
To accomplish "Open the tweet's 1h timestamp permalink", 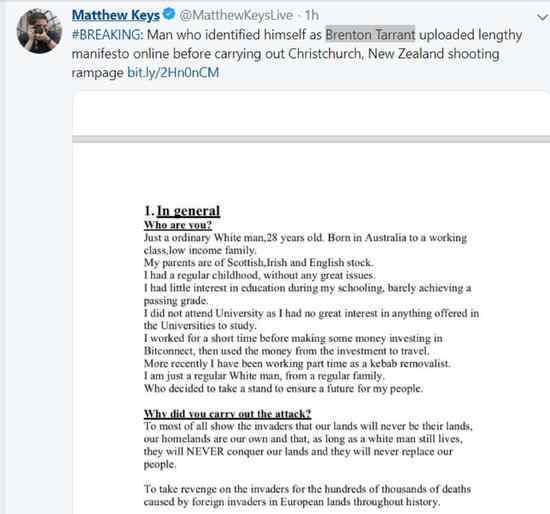I will click(x=311, y=15).
